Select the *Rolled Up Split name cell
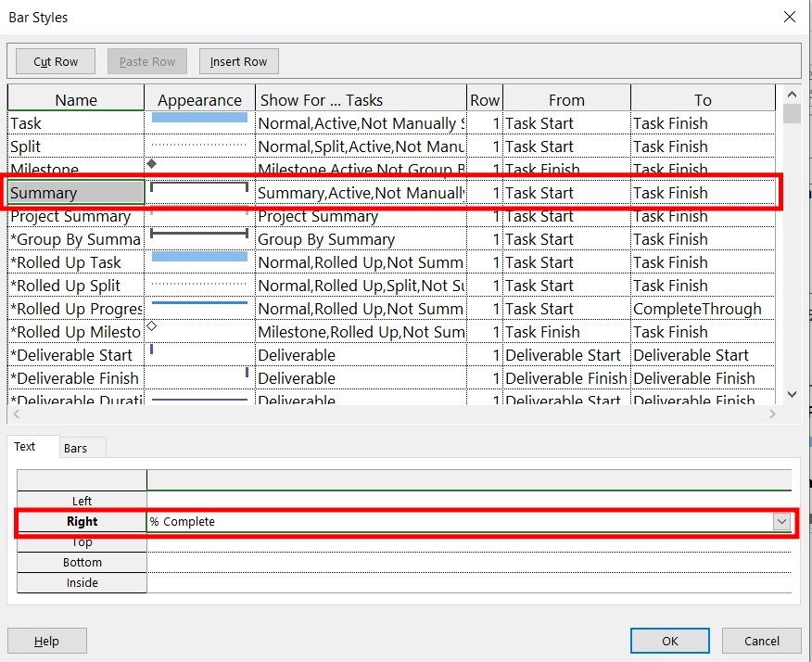Image resolution: width=812 pixels, height=662 pixels. [x=76, y=286]
